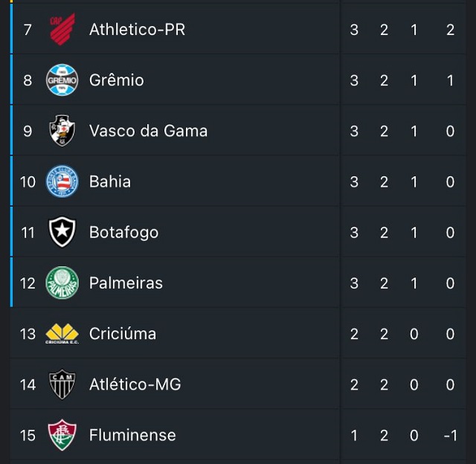Screen dimensions: 476x464
Task: Select the green Palmeiras crest
Action: tap(62, 283)
